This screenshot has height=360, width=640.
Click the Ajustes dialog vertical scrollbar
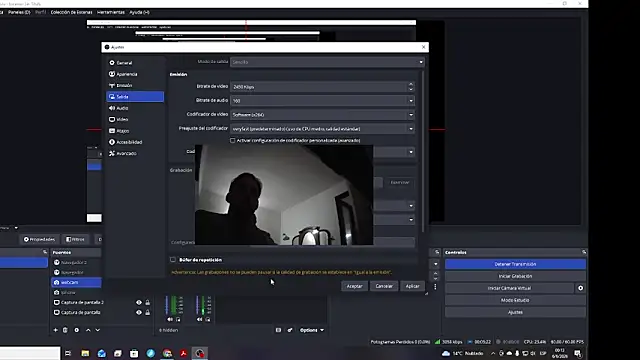423,151
